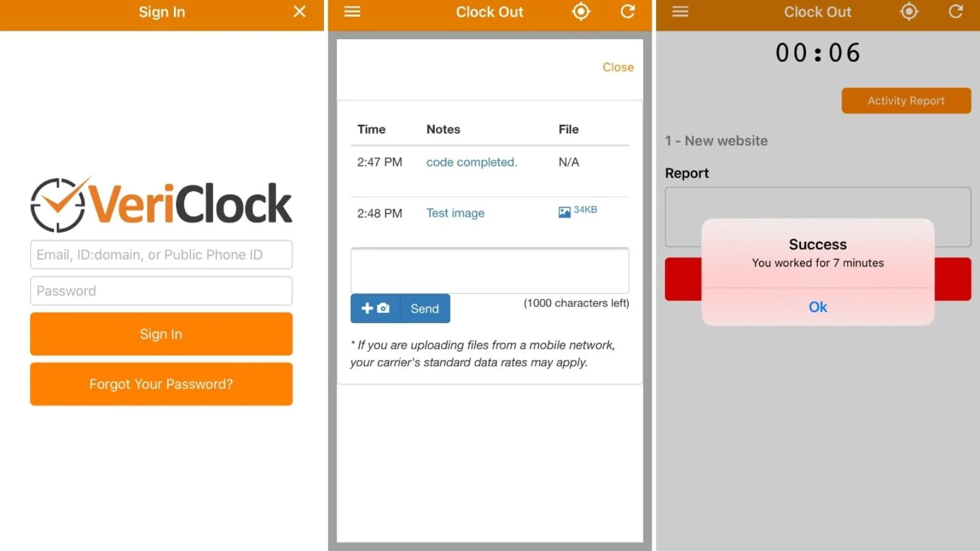
Task: Focus the note message text area
Action: [x=489, y=271]
